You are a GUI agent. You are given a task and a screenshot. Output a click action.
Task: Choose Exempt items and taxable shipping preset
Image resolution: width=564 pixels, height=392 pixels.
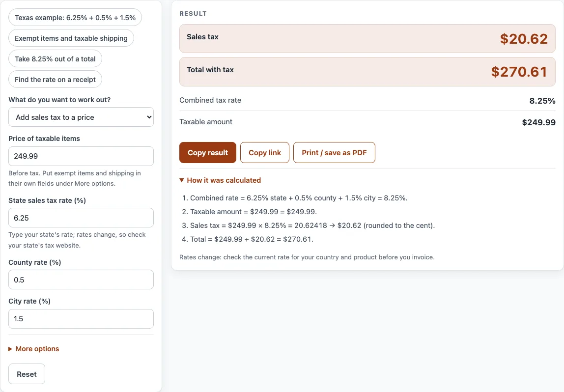[71, 38]
